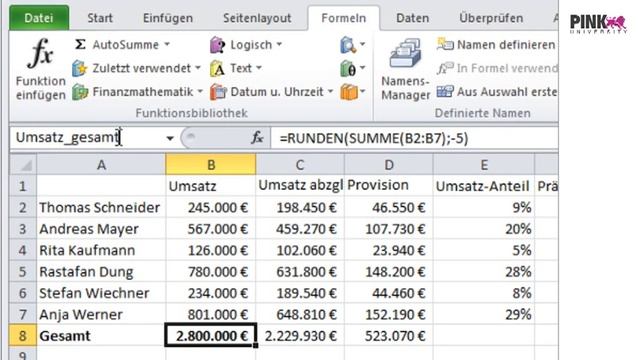Select cell 245.000 €
The image size is (640, 360).
(x=211, y=208)
